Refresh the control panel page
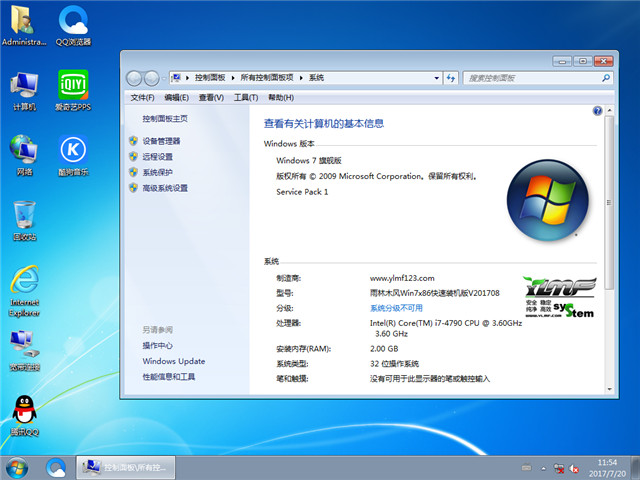This screenshot has width=640, height=480. tap(451, 78)
